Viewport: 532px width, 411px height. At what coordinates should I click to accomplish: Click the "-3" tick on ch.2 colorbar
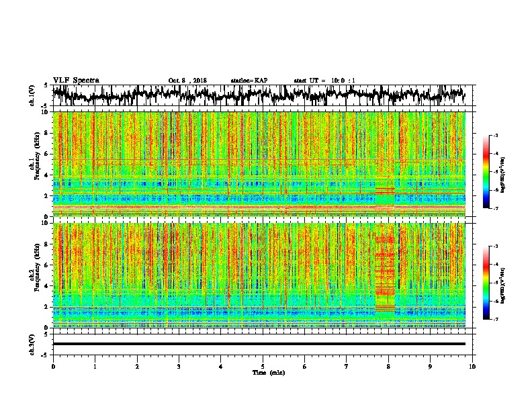[495, 246]
